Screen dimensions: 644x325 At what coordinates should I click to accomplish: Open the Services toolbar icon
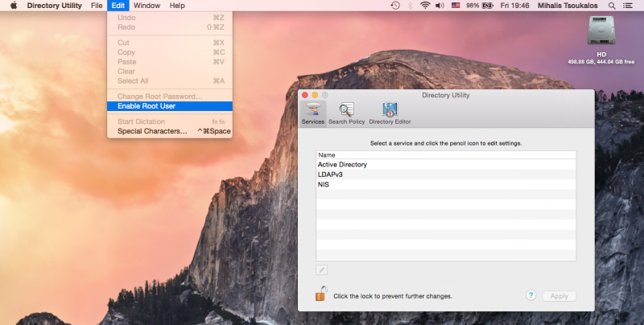pyautogui.click(x=312, y=113)
